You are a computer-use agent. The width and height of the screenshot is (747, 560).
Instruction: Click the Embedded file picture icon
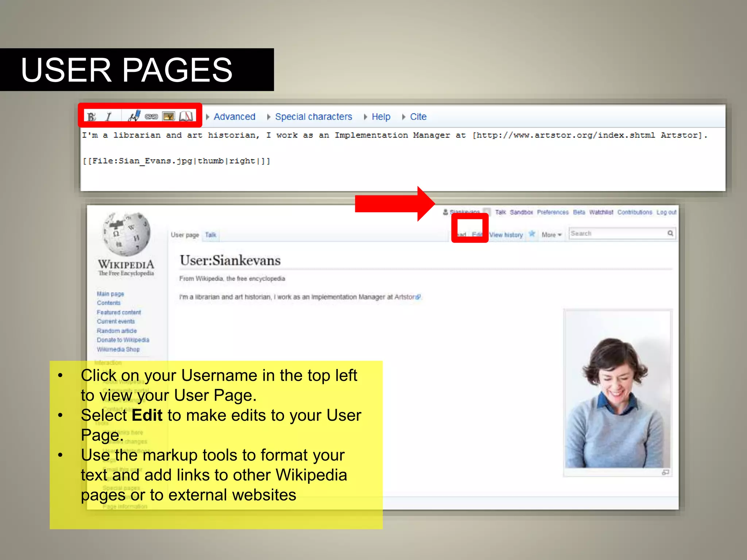(169, 116)
